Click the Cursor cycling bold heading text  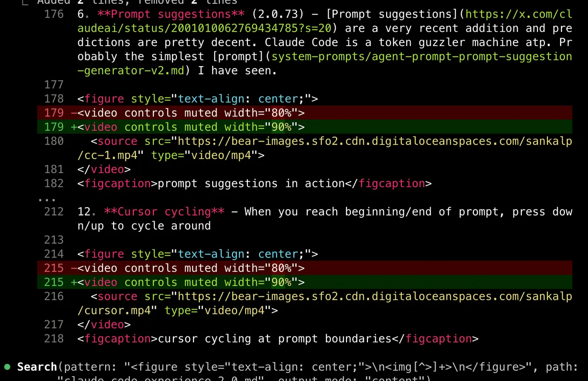tap(164, 212)
